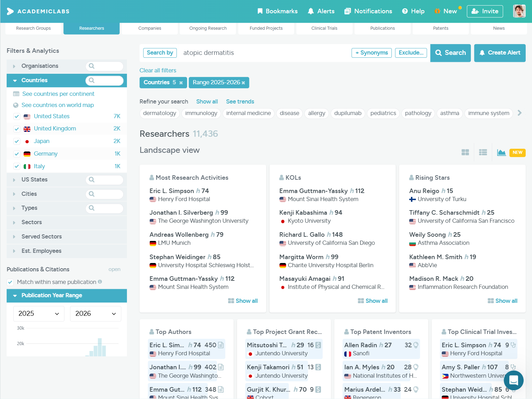Click the Exclude... button
Screen dimensions: 532x399
click(x=411, y=53)
